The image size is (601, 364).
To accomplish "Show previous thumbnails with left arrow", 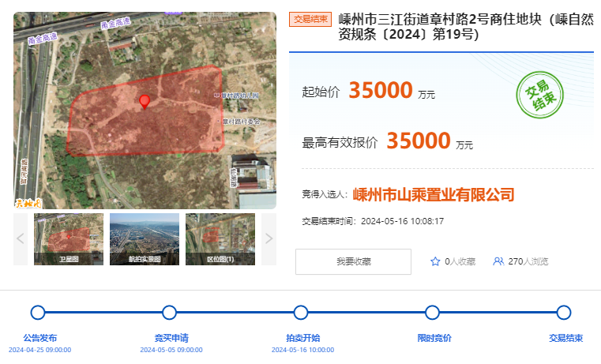I will pos(21,238).
